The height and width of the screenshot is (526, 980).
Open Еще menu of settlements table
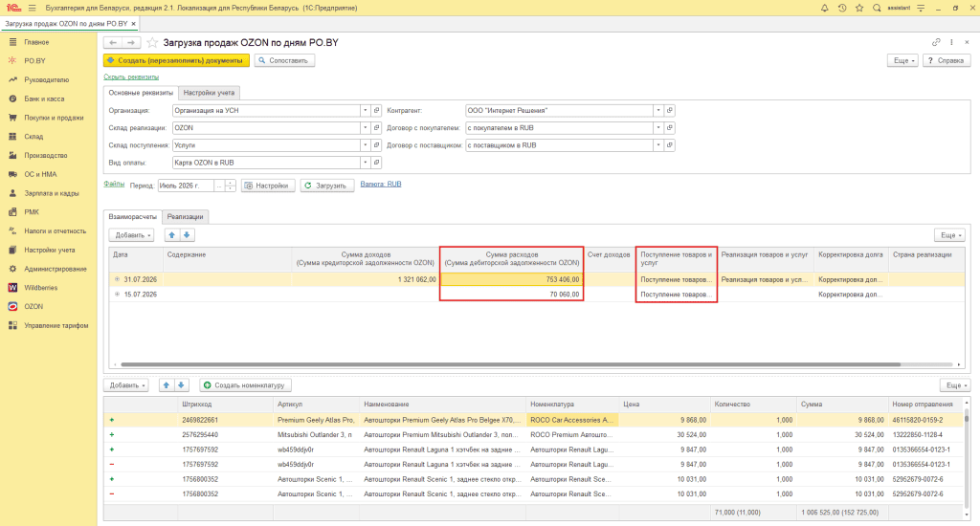[x=950, y=235]
